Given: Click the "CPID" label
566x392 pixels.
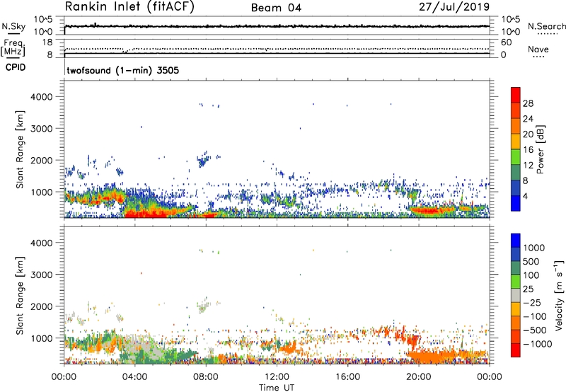Looking at the screenshot, I should [x=16, y=67].
